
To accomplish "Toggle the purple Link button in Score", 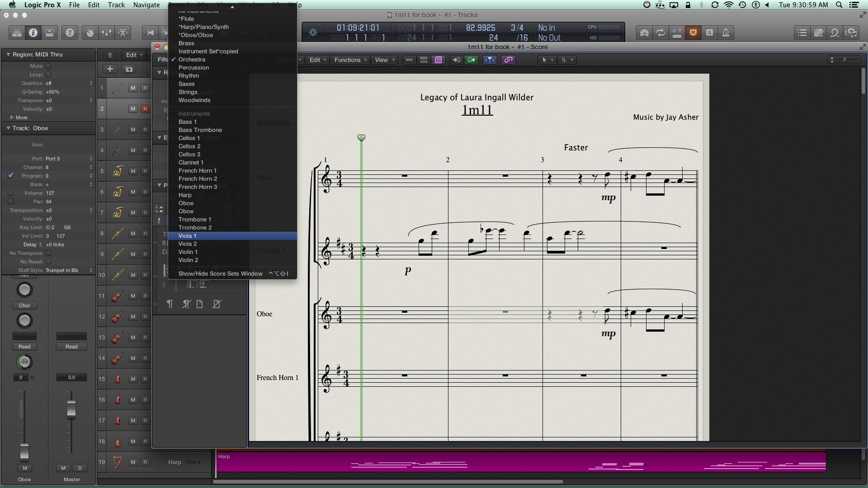I will (x=508, y=60).
